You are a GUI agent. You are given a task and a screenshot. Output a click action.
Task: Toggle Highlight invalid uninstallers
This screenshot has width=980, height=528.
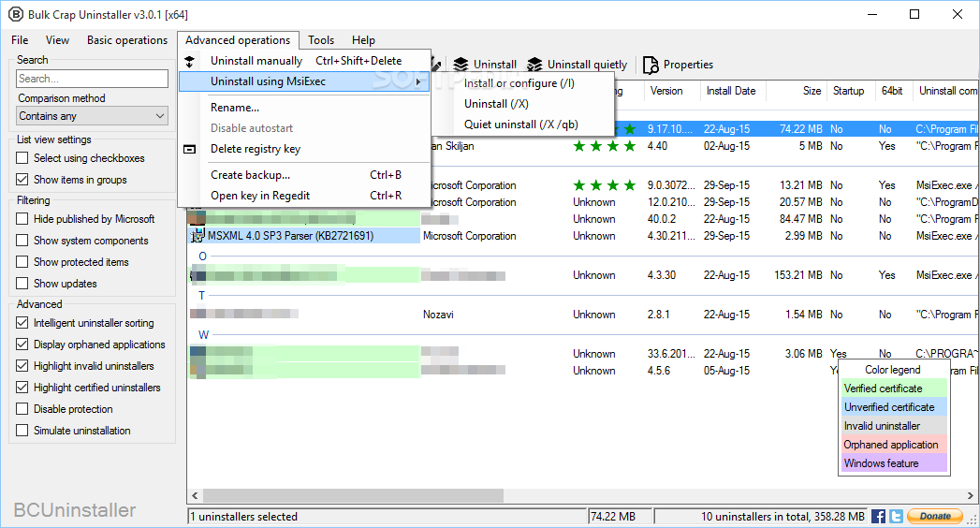[22, 365]
